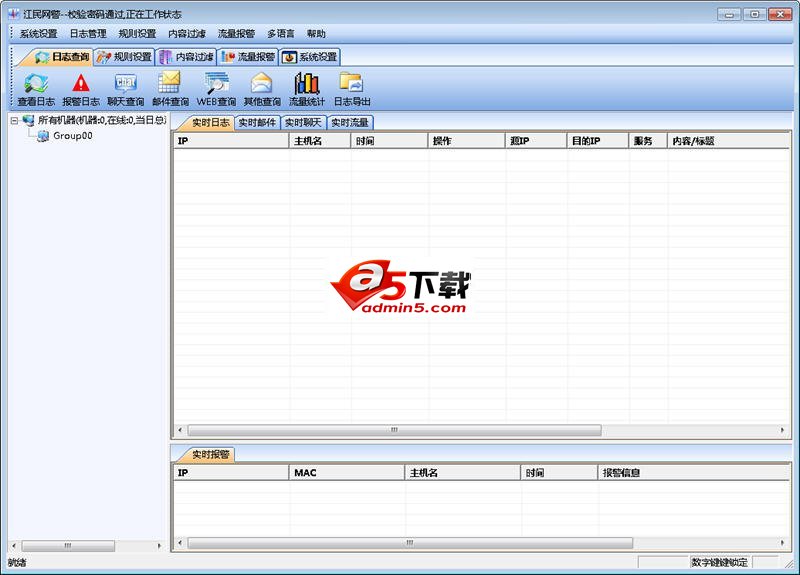800x575 pixels.
Task: Sort alarm table by 报警信息 column header
Action: 694,472
